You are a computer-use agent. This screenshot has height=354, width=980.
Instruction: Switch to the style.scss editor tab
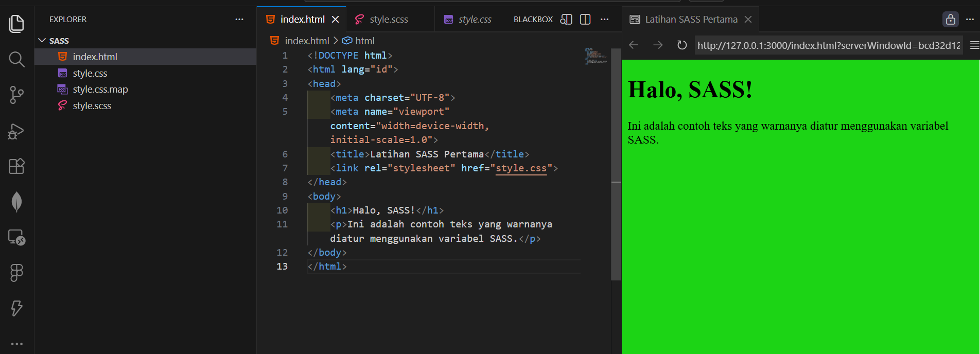[389, 20]
